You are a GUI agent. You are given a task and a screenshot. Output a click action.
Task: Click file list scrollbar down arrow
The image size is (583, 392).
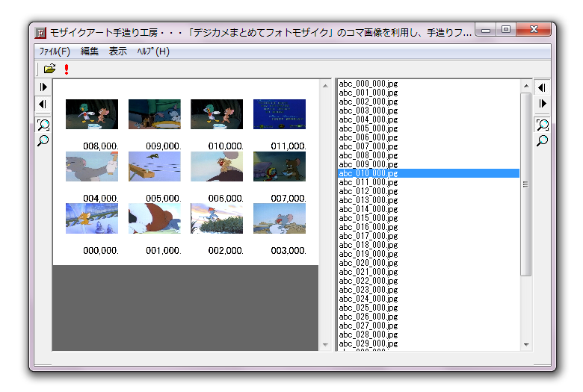click(526, 345)
